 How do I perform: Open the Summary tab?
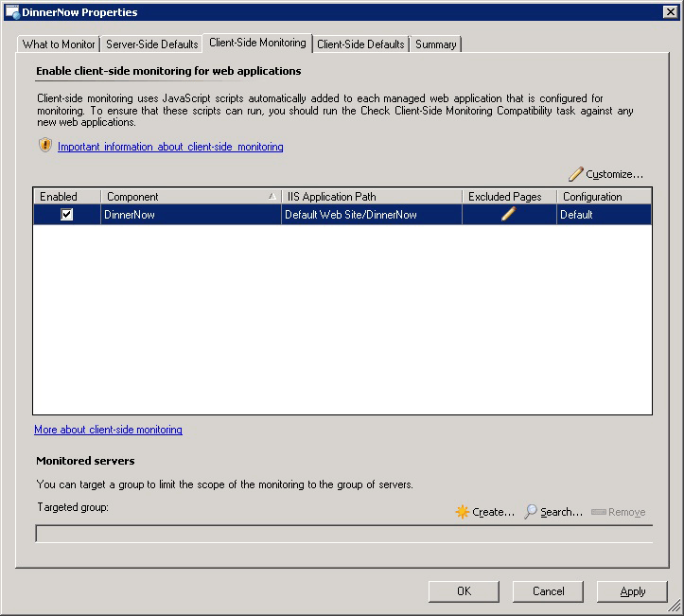click(436, 44)
